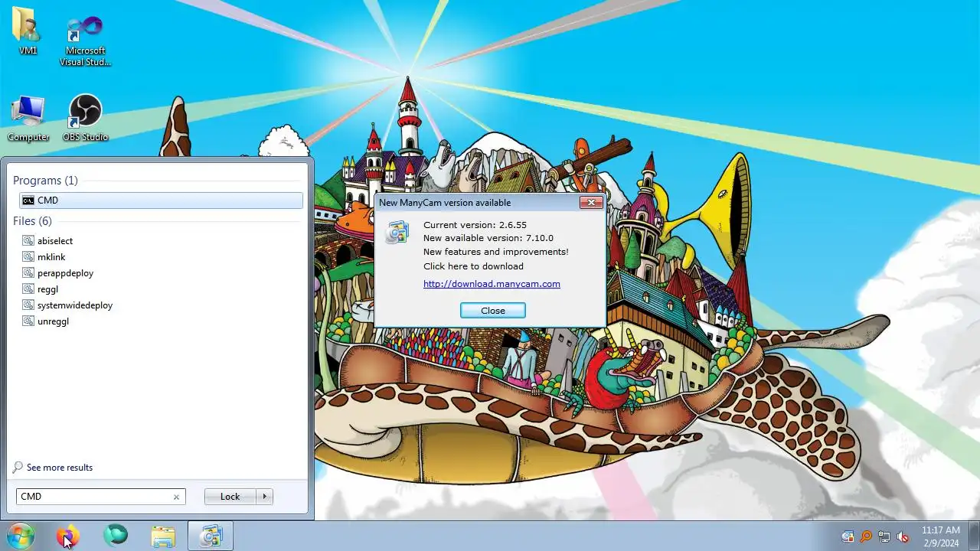Click the abiselect file icon
980x551 pixels.
pos(28,241)
